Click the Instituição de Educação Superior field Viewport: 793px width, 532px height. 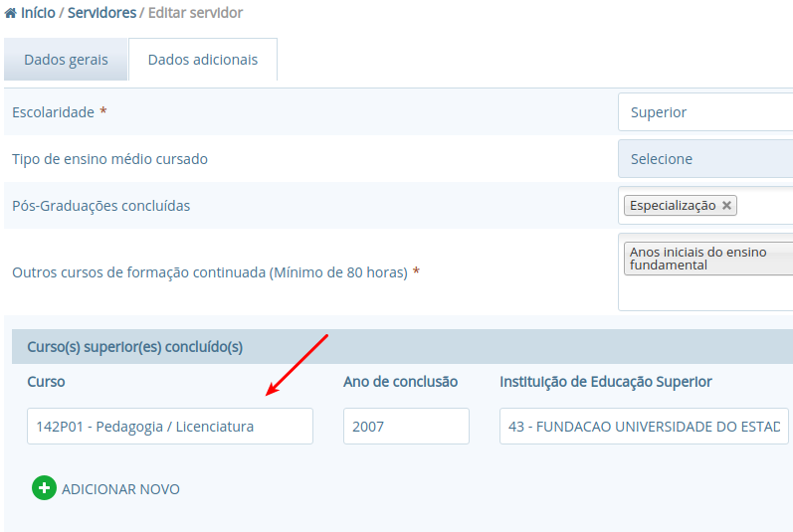click(643, 427)
